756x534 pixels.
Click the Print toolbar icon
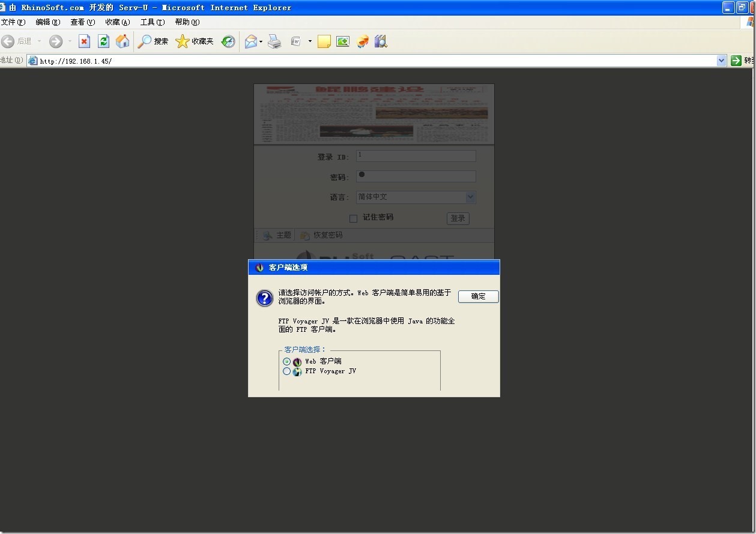pyautogui.click(x=274, y=41)
